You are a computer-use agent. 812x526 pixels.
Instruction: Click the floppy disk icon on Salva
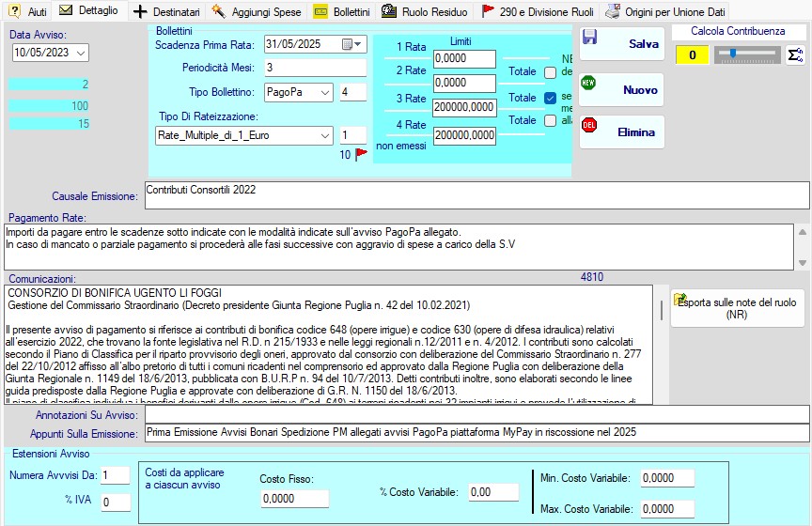(589, 38)
